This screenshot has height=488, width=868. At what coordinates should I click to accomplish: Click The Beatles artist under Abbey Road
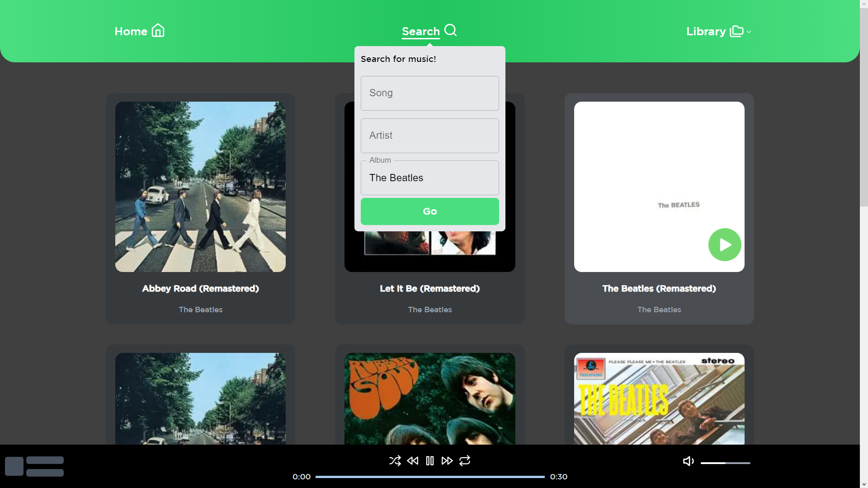[x=200, y=310]
